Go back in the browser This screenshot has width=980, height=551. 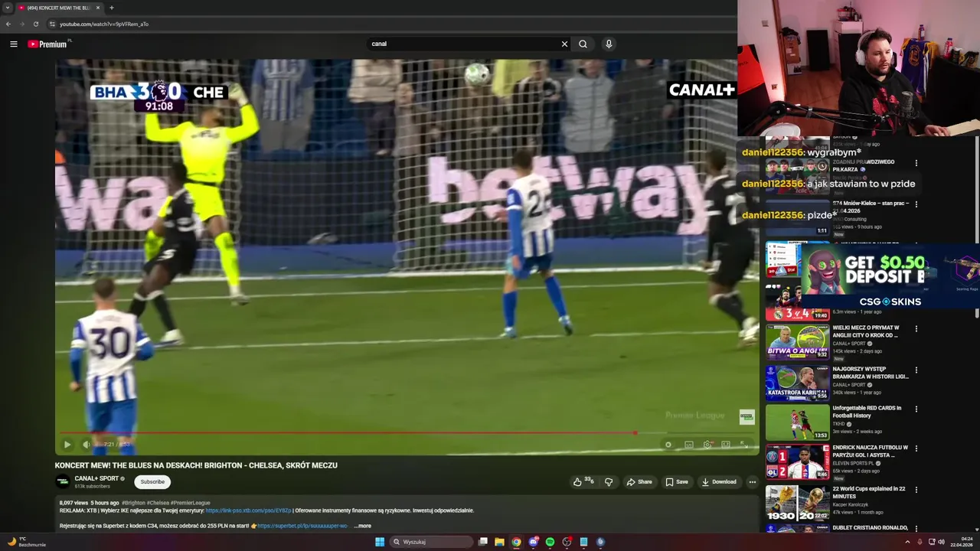[8, 24]
